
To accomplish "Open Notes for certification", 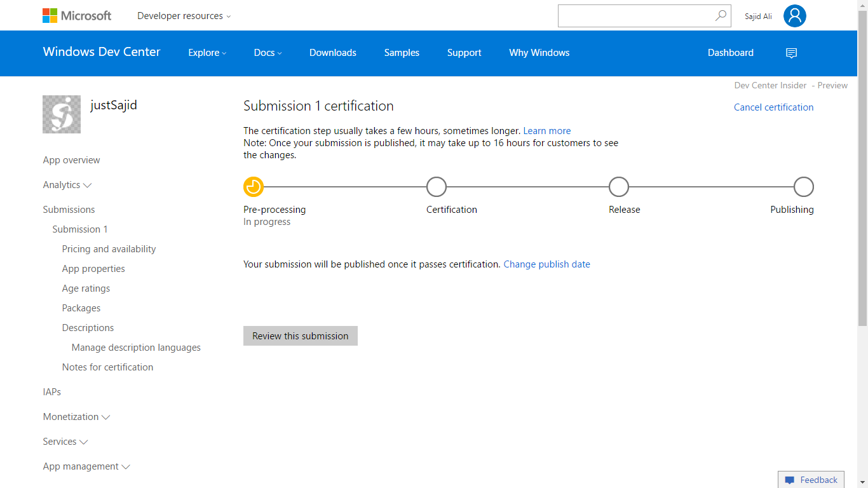I will pos(107,367).
